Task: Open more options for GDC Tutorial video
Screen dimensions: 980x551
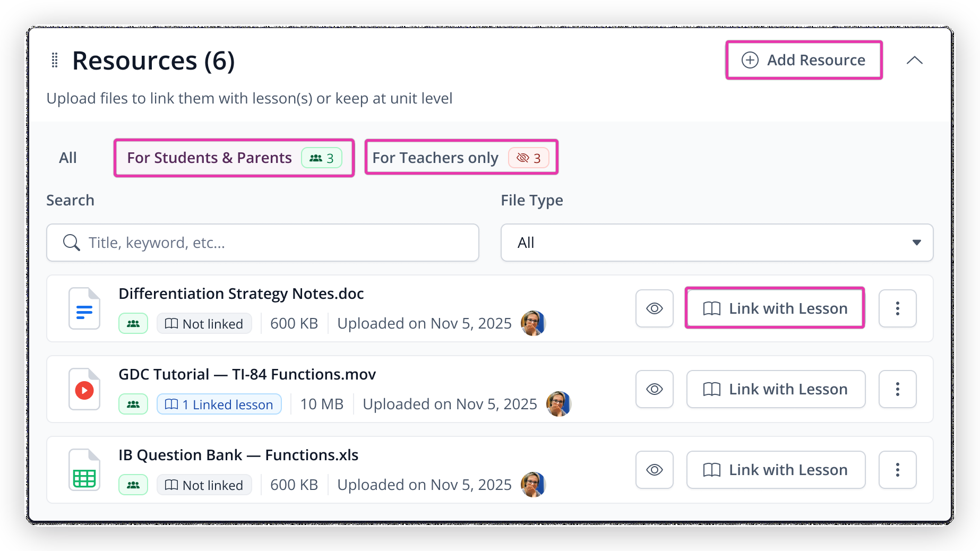Action: point(897,389)
